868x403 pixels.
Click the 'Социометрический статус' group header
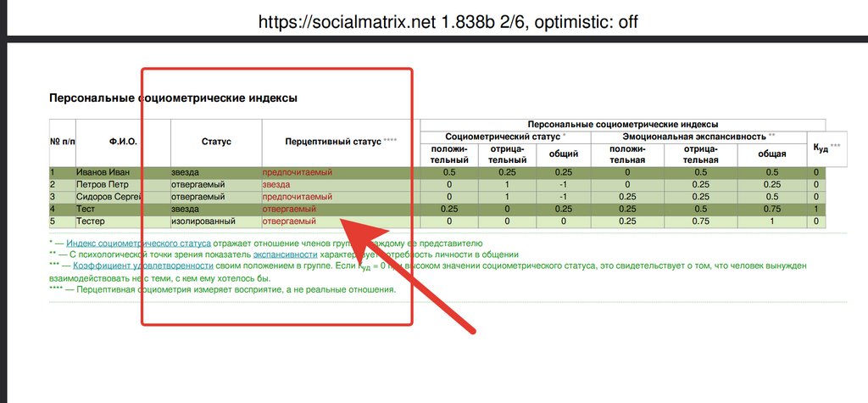(503, 136)
